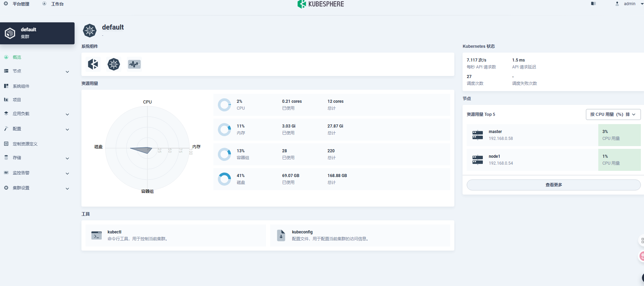
Task: Expand the 存储 menu chevron
Action: click(67, 158)
